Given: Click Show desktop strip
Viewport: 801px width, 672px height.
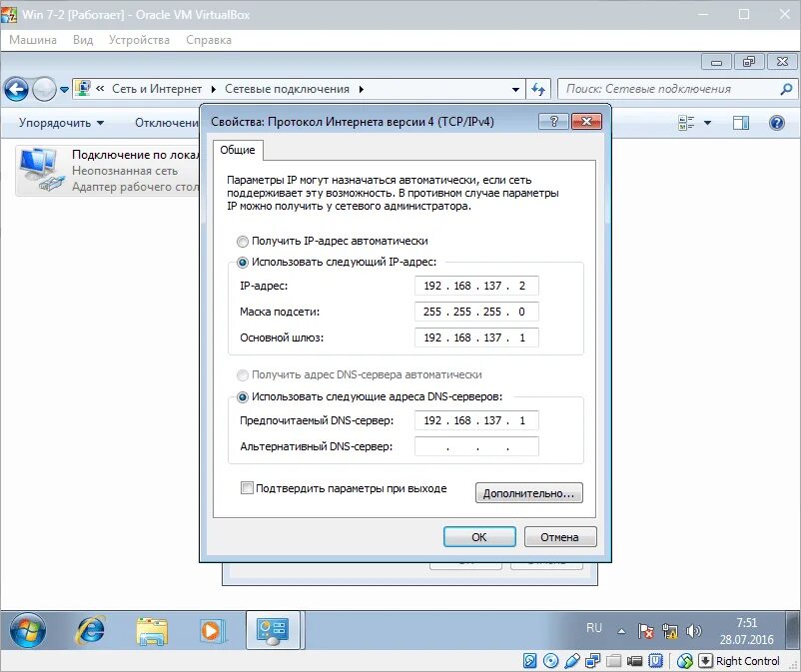Looking at the screenshot, I should (792, 630).
